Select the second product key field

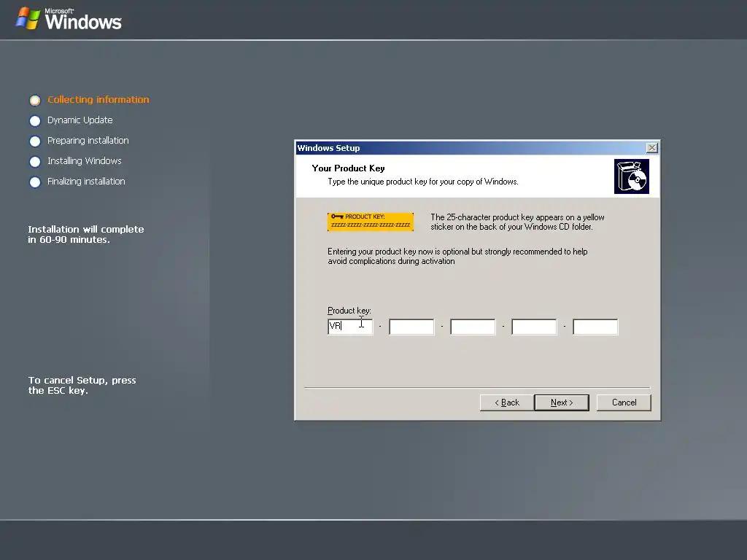tap(411, 327)
